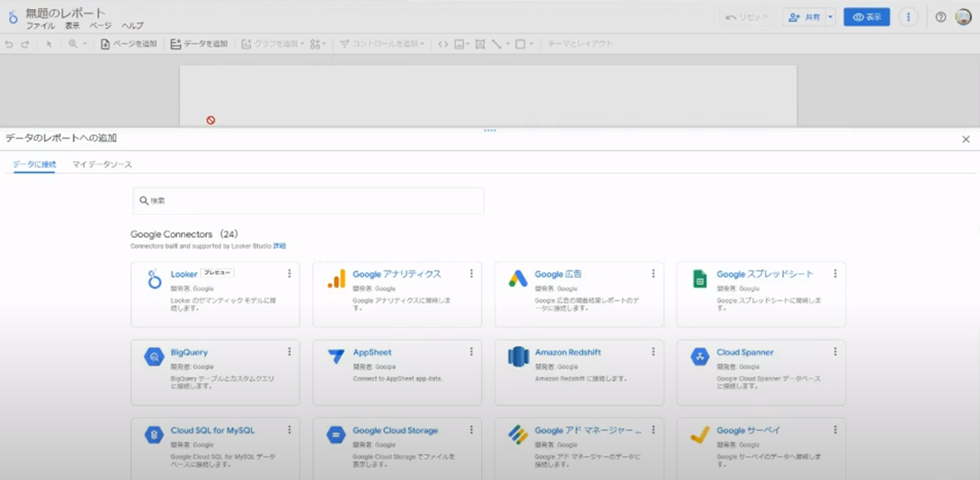Open three-dot menu on Looker card
Screen dimensions: 980x480
(x=290, y=274)
